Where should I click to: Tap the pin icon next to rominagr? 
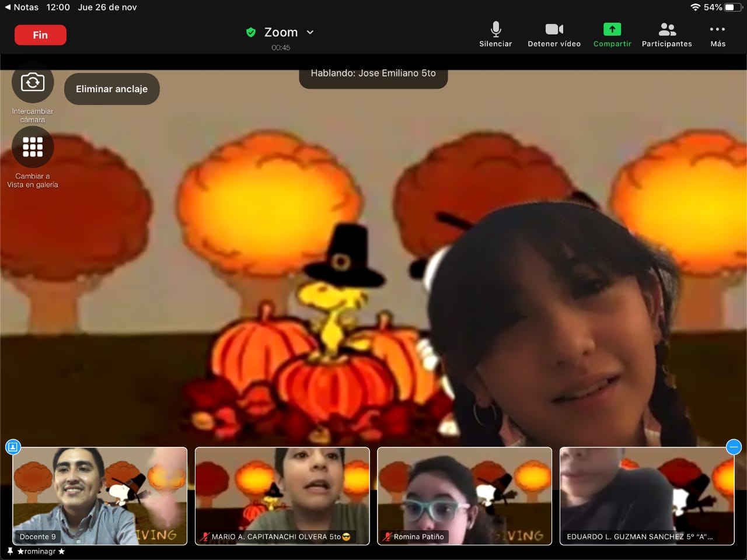pyautogui.click(x=10, y=551)
